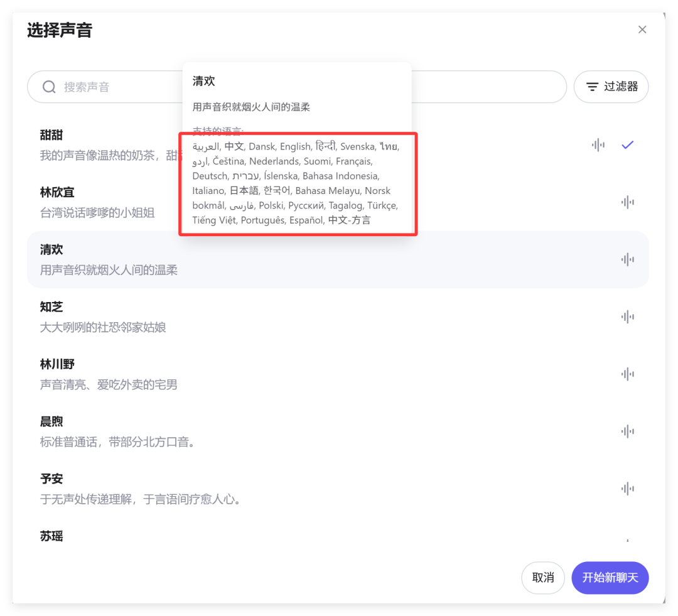This screenshot has height=616, width=678.
Task: Toggle the checkmark next to 甜甜
Action: [x=627, y=145]
